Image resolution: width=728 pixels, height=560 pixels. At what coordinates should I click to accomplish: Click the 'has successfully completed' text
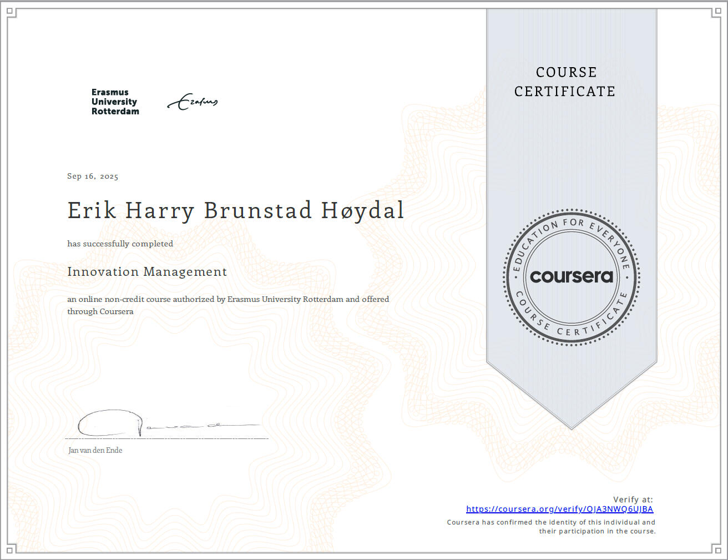pyautogui.click(x=120, y=244)
